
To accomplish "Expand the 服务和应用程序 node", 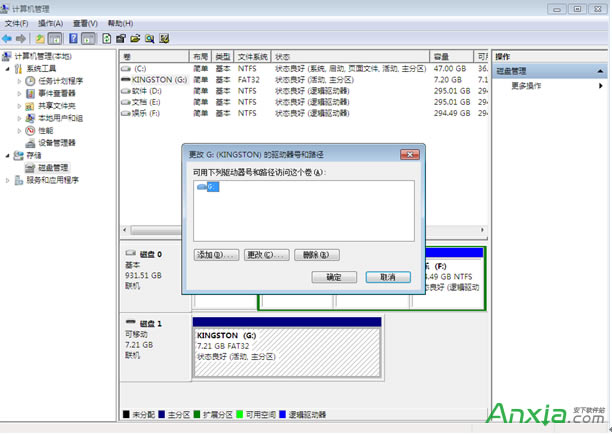I will 7,180.
